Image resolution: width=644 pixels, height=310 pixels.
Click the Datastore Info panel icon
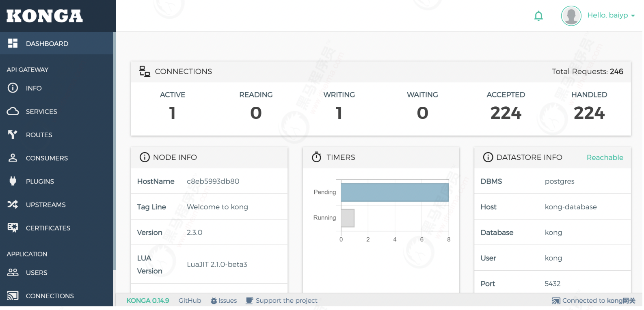488,157
